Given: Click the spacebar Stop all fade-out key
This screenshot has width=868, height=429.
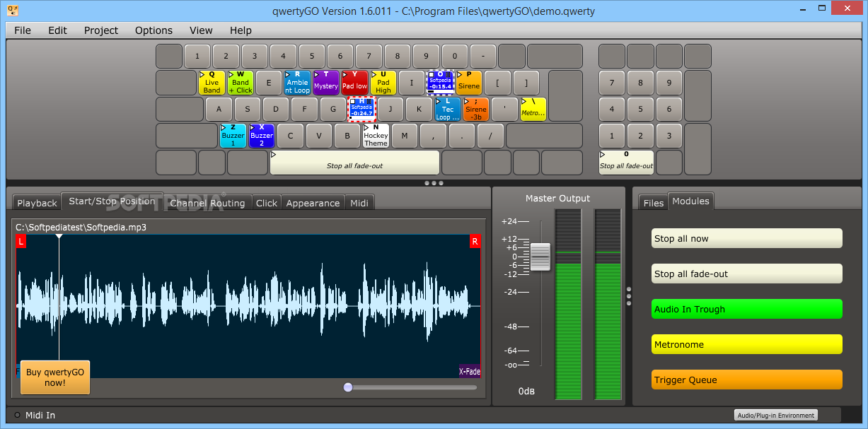Looking at the screenshot, I should 354,163.
